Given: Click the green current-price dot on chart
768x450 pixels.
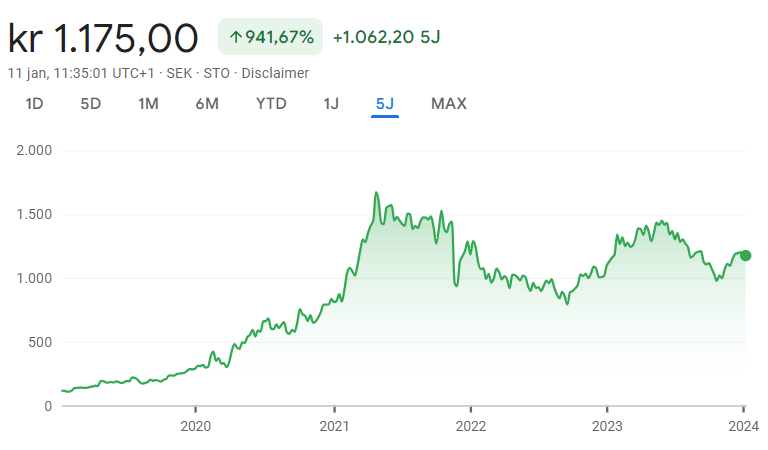Looking at the screenshot, I should [x=745, y=256].
